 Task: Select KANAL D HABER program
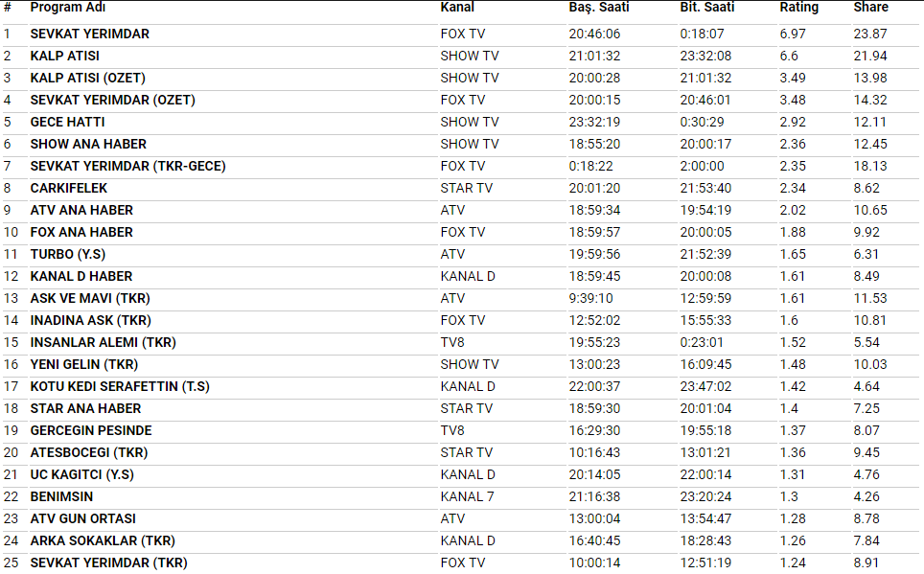point(81,276)
